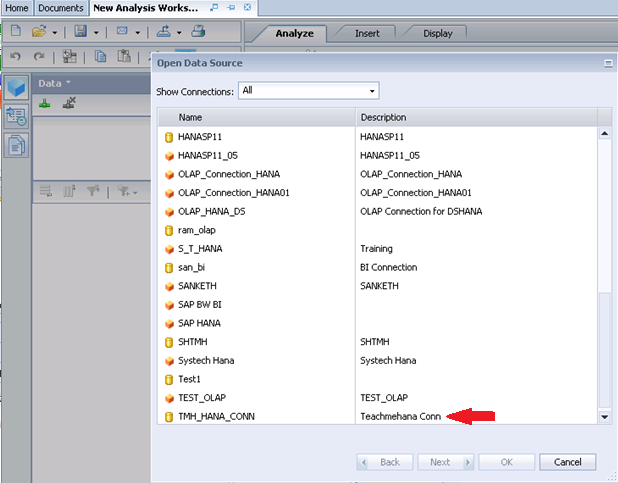Switch to the Documents tab
The height and width of the screenshot is (483, 618).
(x=61, y=7)
